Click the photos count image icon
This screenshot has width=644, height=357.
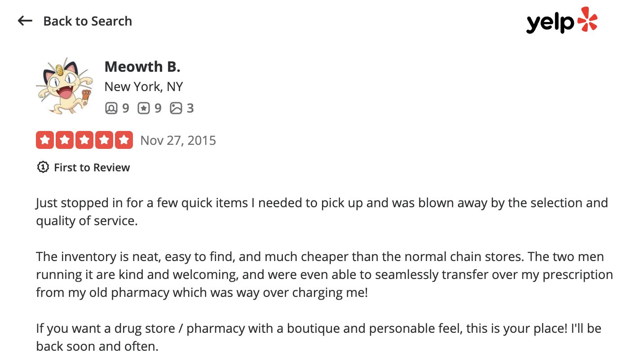click(x=176, y=108)
